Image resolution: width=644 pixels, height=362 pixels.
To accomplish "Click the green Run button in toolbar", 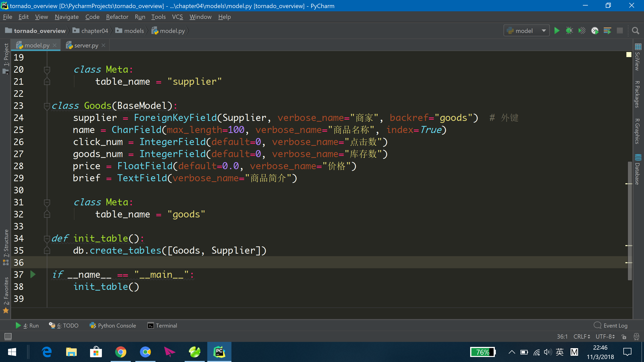I will pyautogui.click(x=557, y=31).
